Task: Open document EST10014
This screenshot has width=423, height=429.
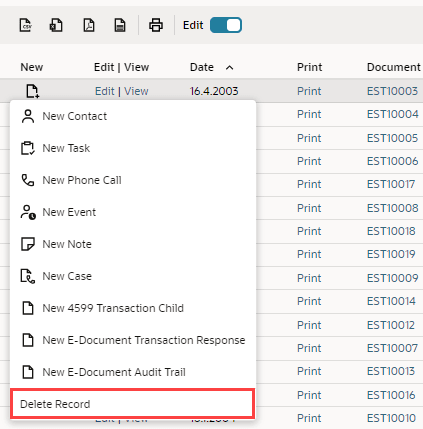Action: [x=391, y=301]
